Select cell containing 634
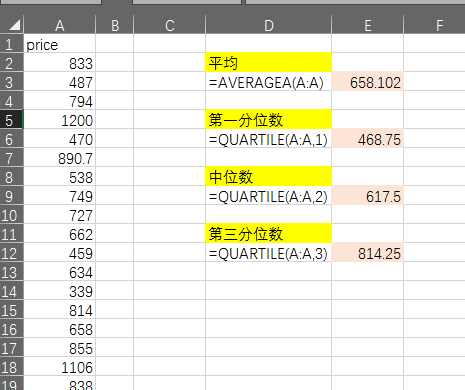Screen dimensions: 465x390 [60, 271]
